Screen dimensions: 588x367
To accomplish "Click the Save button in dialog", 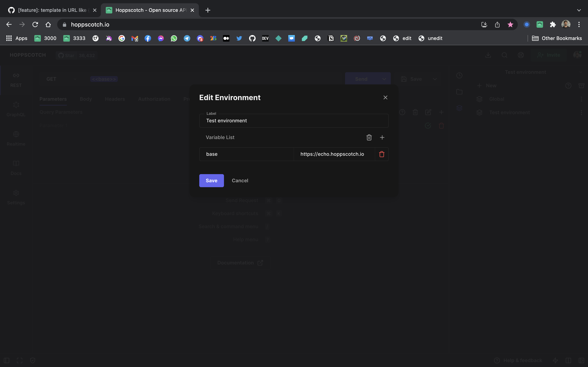I will (211, 181).
